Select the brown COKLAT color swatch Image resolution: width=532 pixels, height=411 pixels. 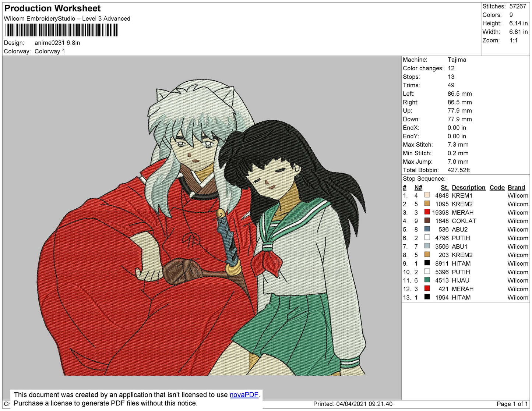click(427, 220)
